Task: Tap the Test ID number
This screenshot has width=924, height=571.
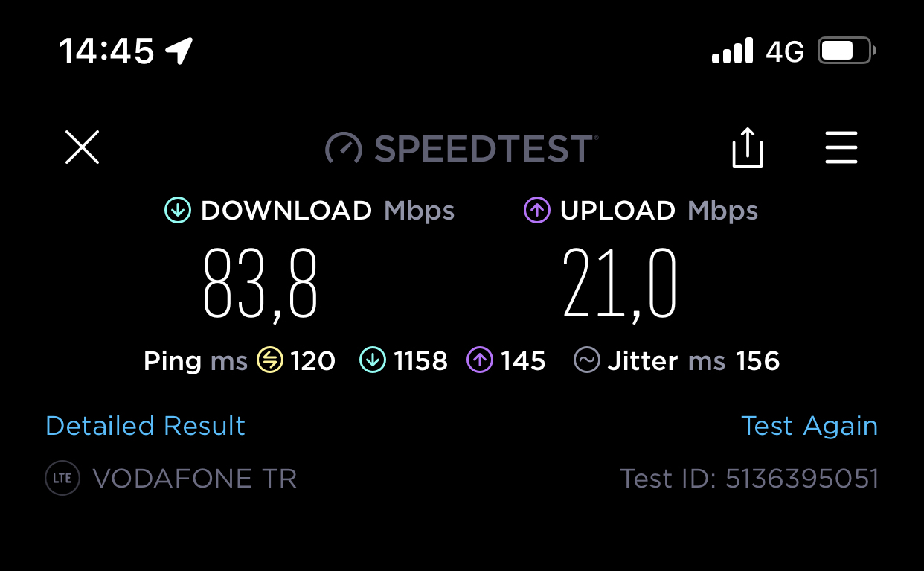Action: pyautogui.click(x=802, y=478)
